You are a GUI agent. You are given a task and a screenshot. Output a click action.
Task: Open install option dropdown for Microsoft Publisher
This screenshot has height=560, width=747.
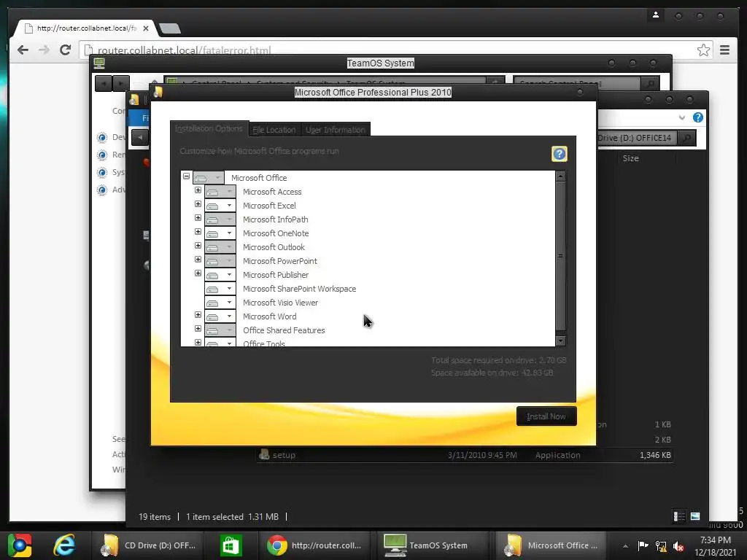point(220,275)
